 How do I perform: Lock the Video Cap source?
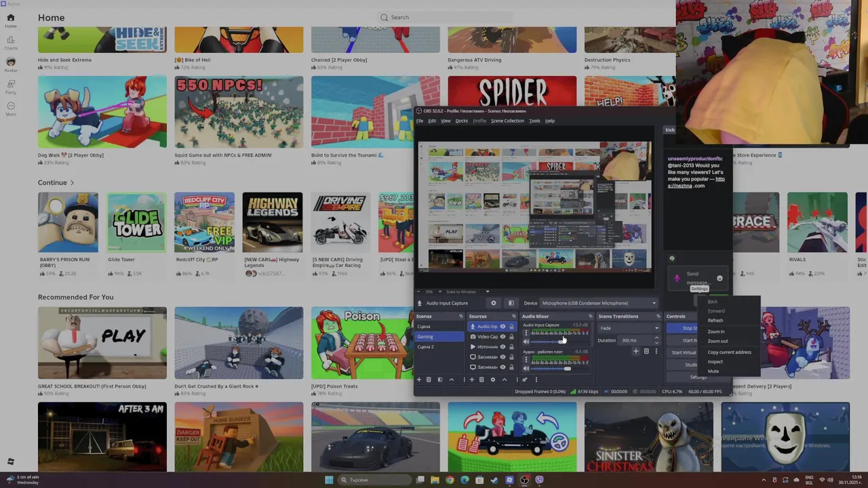tap(511, 337)
